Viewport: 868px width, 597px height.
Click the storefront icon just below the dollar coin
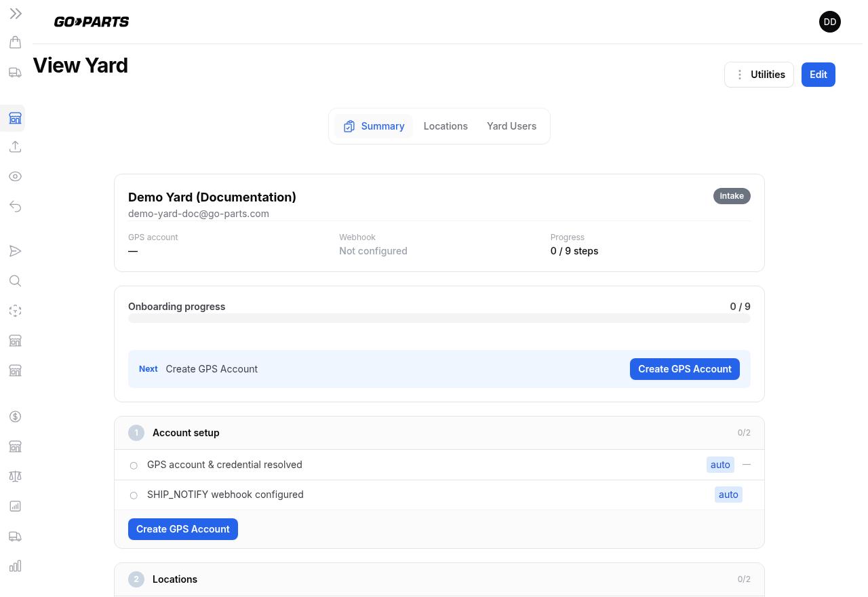pyautogui.click(x=15, y=446)
